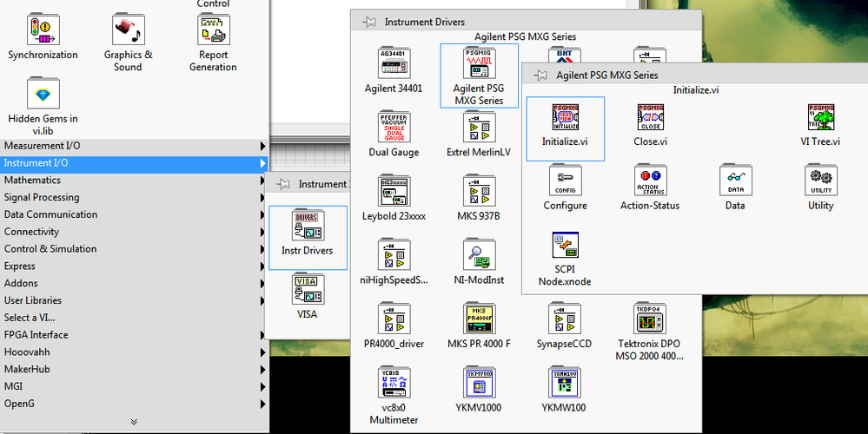
Task: Open the MGI category
Action: (x=135, y=386)
